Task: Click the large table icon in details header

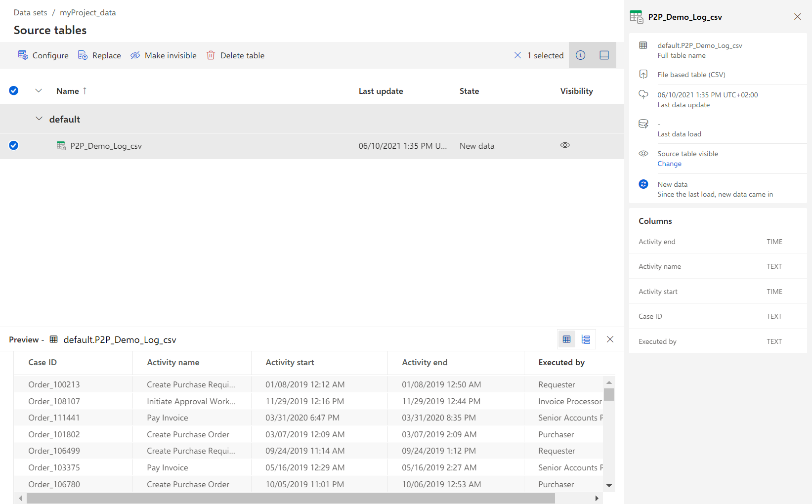Action: pyautogui.click(x=637, y=17)
